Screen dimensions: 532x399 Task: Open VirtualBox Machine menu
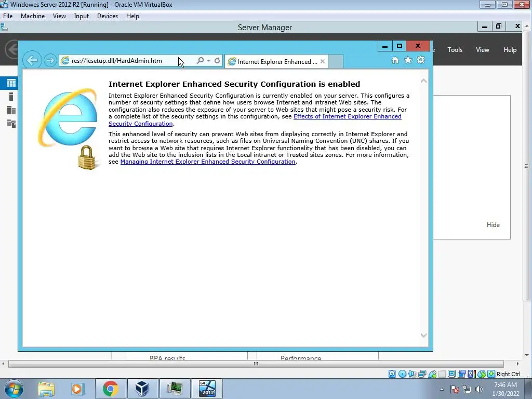(x=33, y=16)
